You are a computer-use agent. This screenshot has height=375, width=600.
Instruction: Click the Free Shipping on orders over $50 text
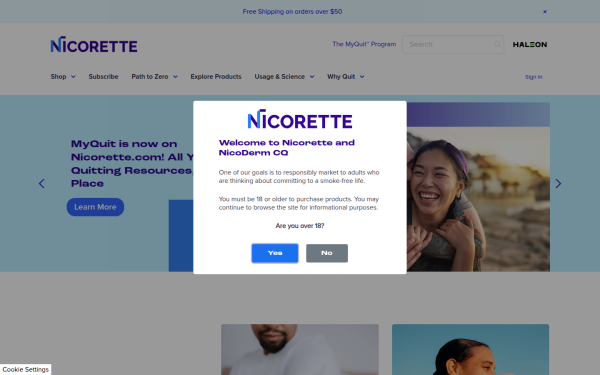(x=292, y=11)
